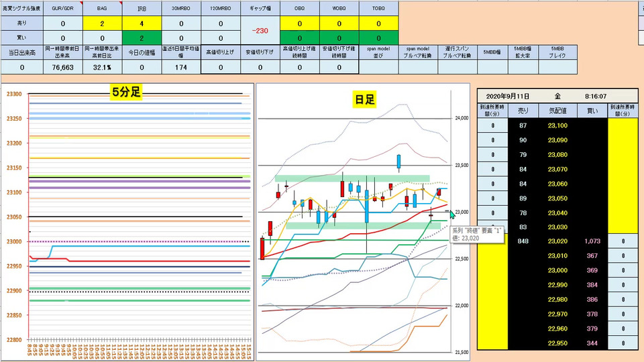Click the 24,000 axis label on daily chart
The height and width of the screenshot is (362, 644).
tap(462, 118)
